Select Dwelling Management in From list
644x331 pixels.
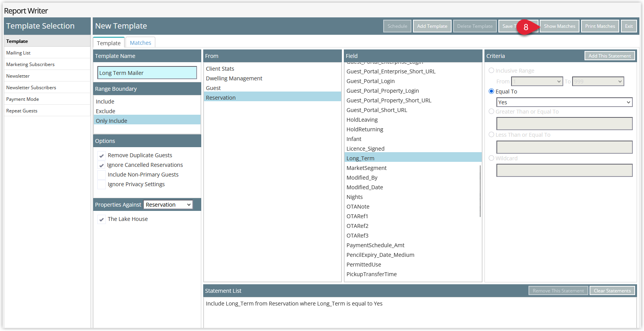pos(272,78)
